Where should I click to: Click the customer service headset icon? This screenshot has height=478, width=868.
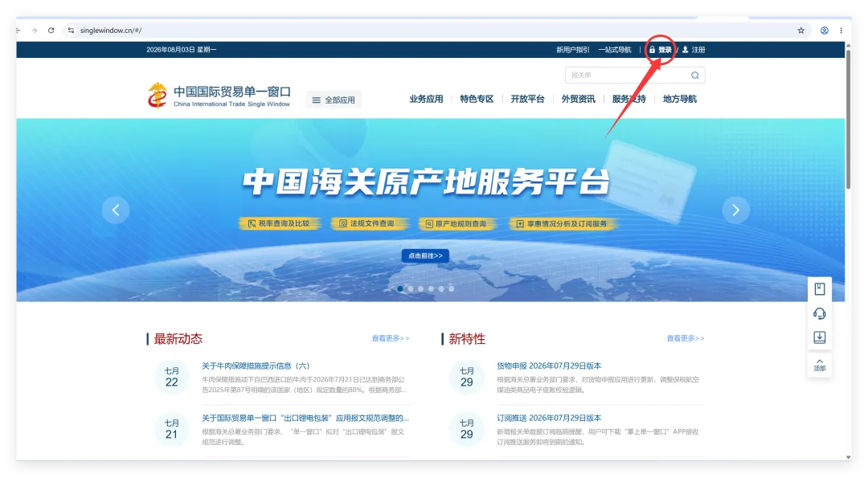click(819, 313)
